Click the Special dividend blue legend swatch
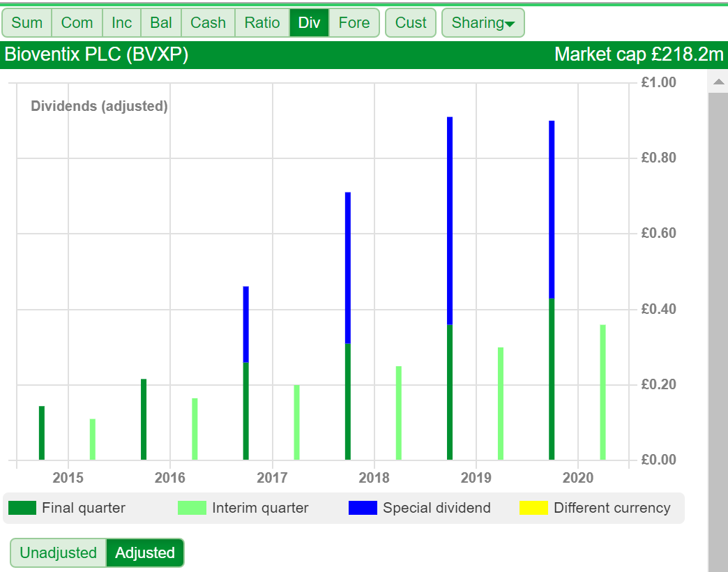The image size is (728, 572). [363, 508]
